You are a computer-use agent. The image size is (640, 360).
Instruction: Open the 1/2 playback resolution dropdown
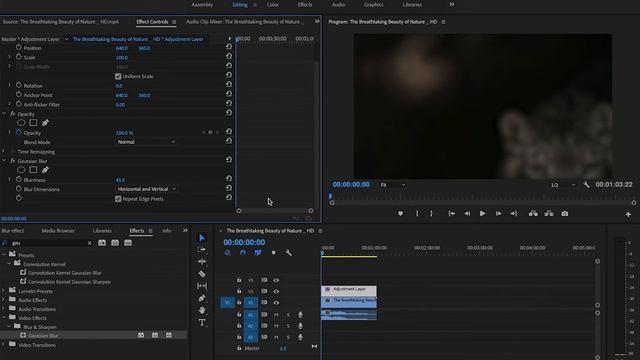pos(562,185)
